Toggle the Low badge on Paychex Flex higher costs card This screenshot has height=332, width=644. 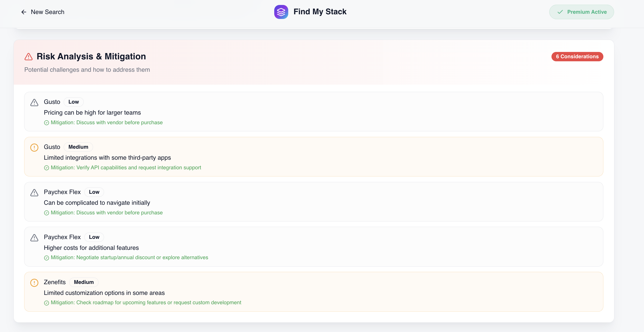tap(94, 237)
